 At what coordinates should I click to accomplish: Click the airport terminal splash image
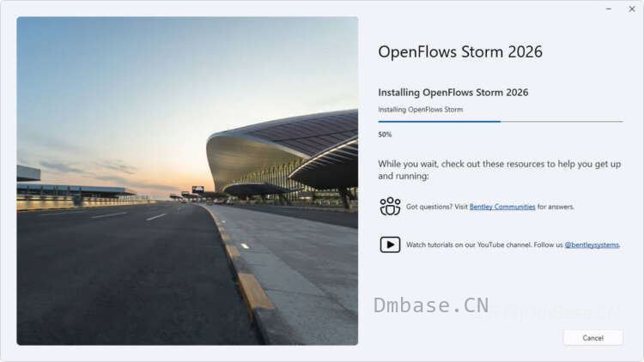tap(187, 181)
